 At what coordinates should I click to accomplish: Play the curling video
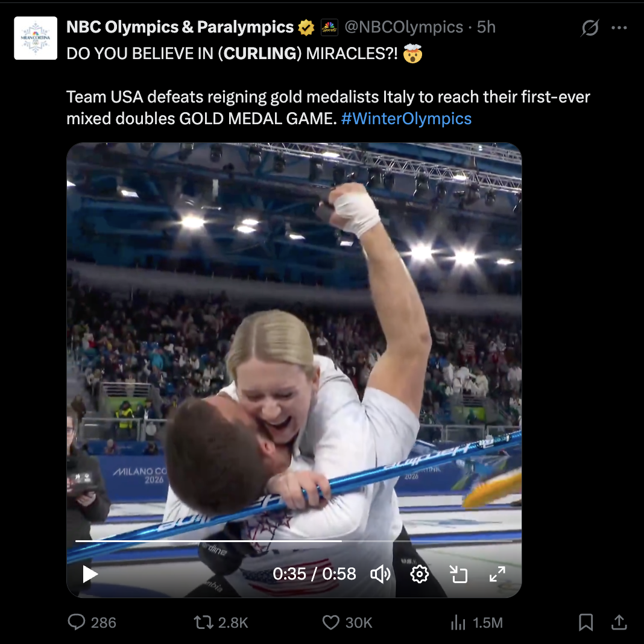point(90,573)
